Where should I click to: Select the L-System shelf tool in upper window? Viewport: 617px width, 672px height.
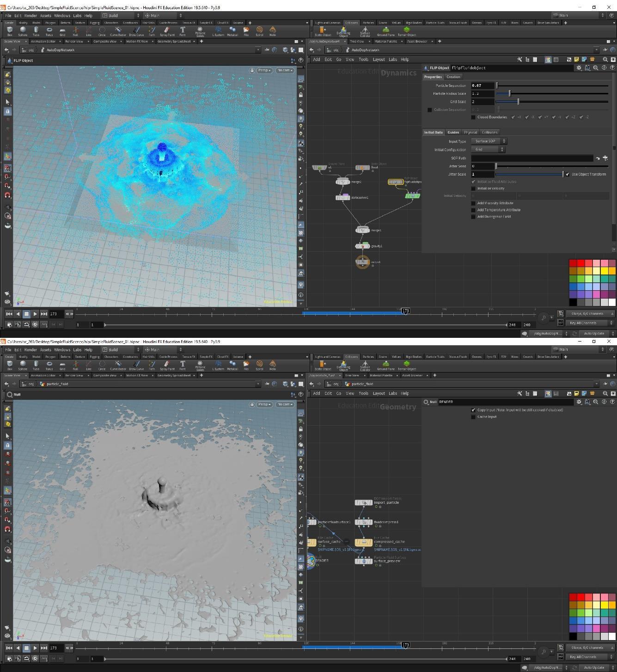[218, 31]
